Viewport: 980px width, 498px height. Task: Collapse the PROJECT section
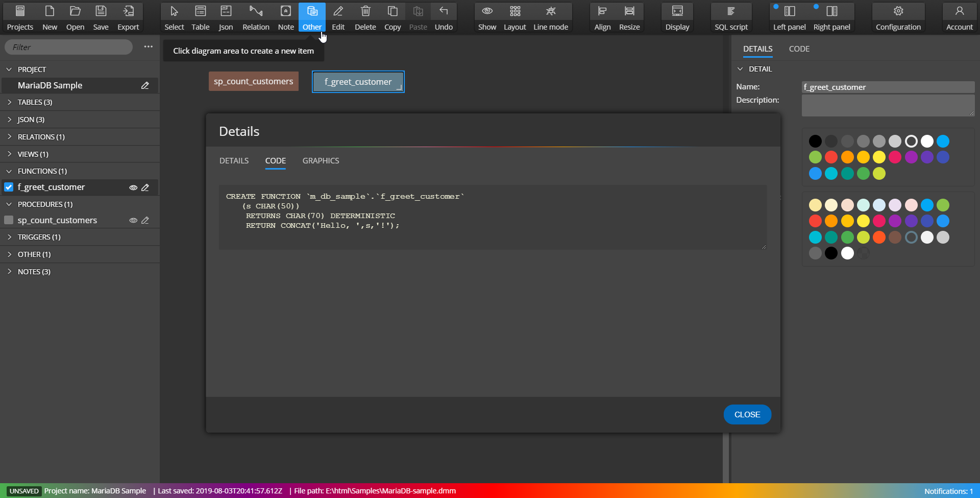click(x=9, y=69)
